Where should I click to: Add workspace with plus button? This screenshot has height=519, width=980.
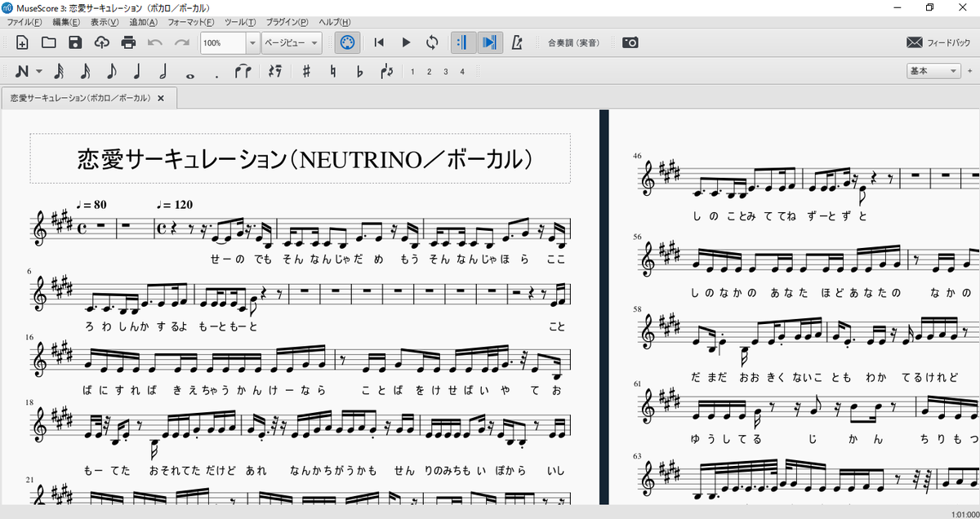tap(969, 72)
